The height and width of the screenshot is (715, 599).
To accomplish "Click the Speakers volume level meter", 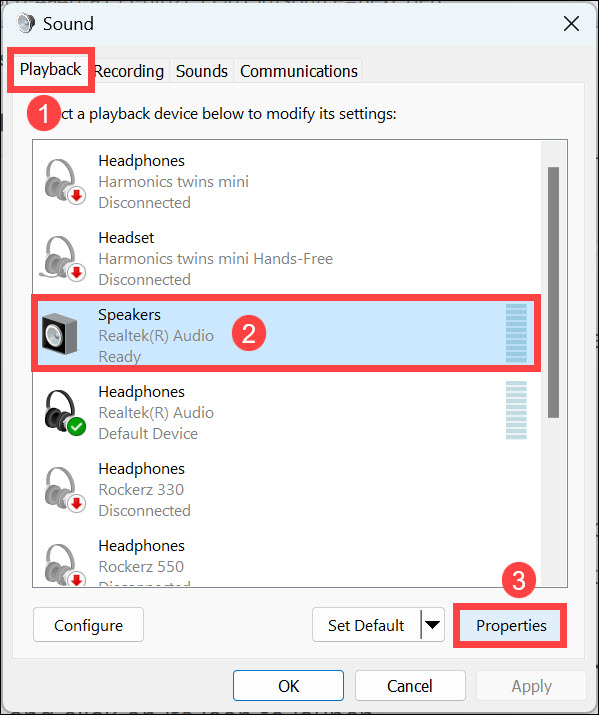I will (x=516, y=333).
